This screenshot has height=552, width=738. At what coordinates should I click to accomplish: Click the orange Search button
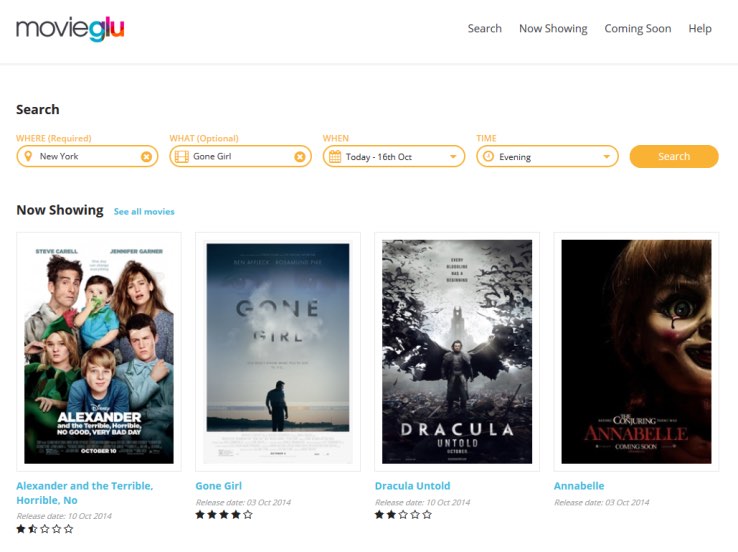point(674,156)
